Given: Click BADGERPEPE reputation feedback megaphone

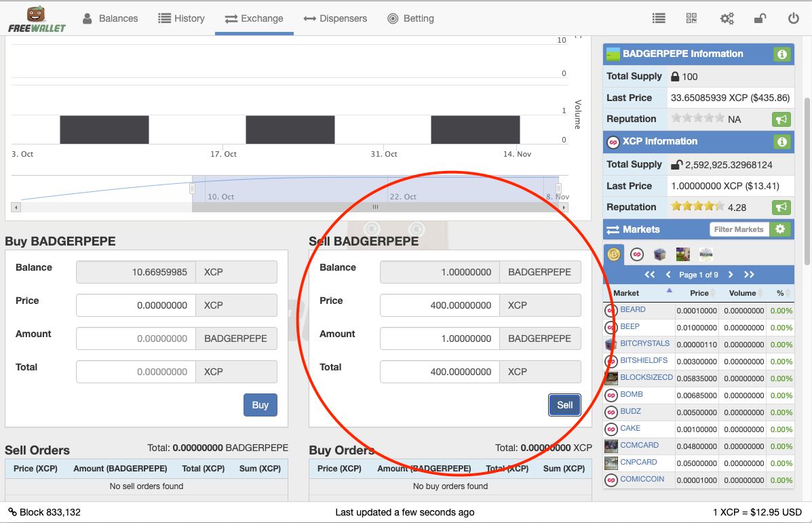Looking at the screenshot, I should 781,119.
